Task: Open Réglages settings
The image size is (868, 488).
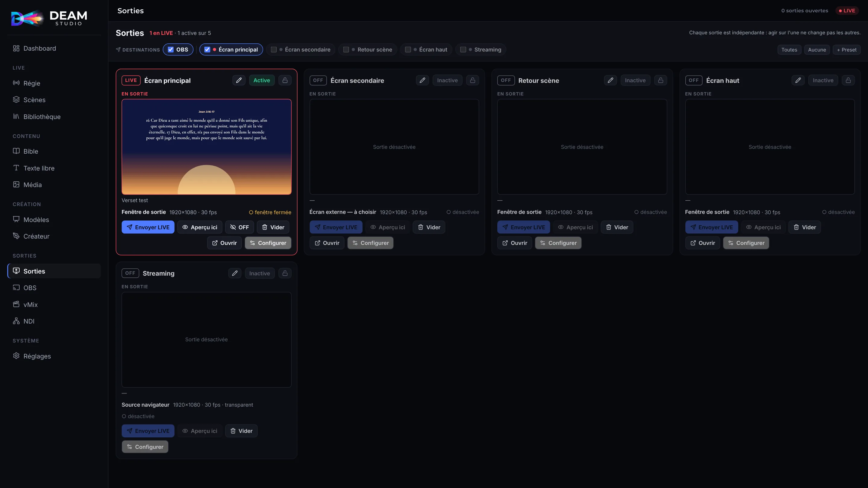Action: click(54, 356)
